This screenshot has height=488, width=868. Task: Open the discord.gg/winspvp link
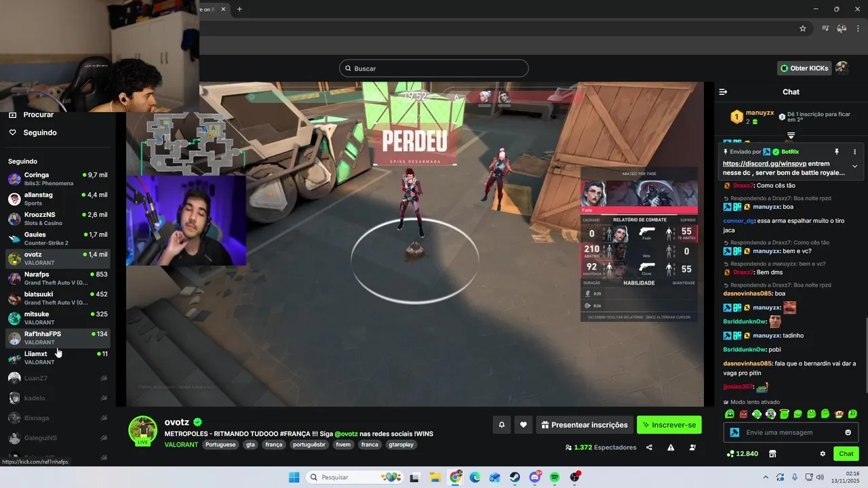click(764, 163)
